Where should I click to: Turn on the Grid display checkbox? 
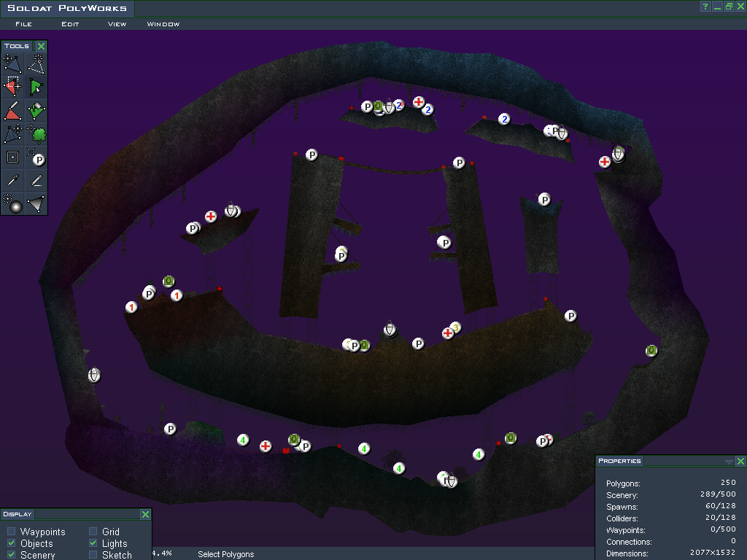[93, 532]
